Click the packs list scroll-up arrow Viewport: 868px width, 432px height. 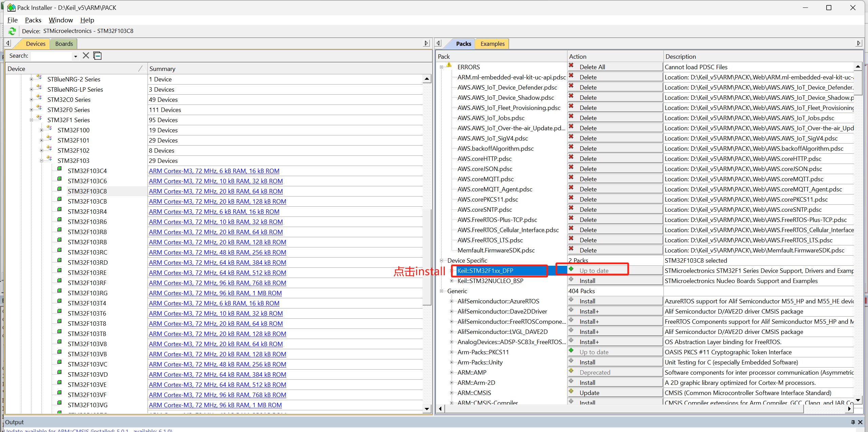[858, 67]
